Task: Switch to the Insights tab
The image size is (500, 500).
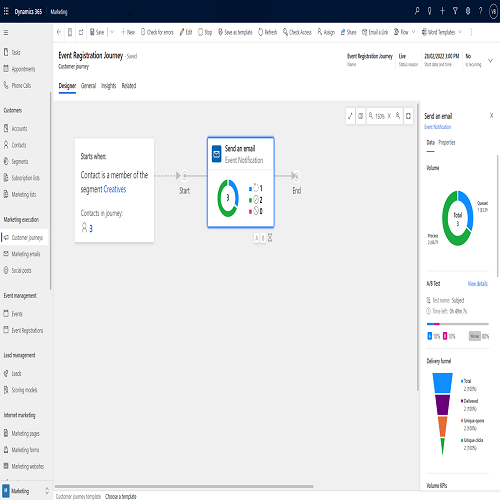Action: 109,86
